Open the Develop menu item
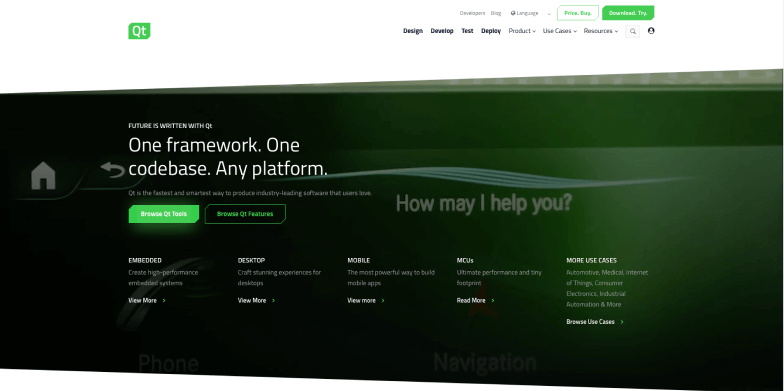This screenshot has width=784, height=391. point(442,31)
